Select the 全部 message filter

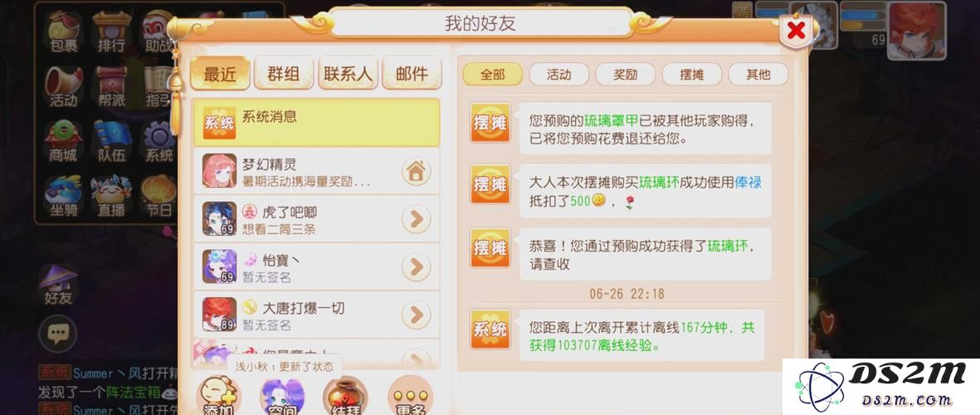point(493,75)
